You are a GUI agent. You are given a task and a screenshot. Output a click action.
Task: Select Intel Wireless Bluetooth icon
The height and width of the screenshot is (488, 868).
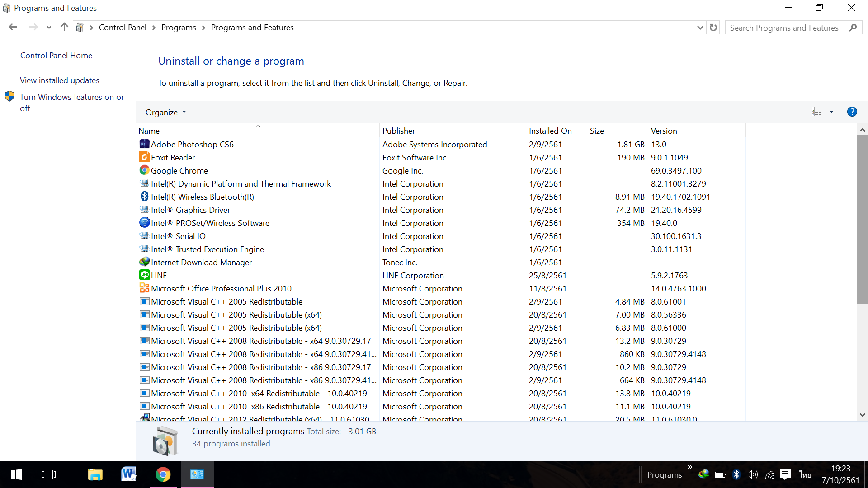pos(144,197)
